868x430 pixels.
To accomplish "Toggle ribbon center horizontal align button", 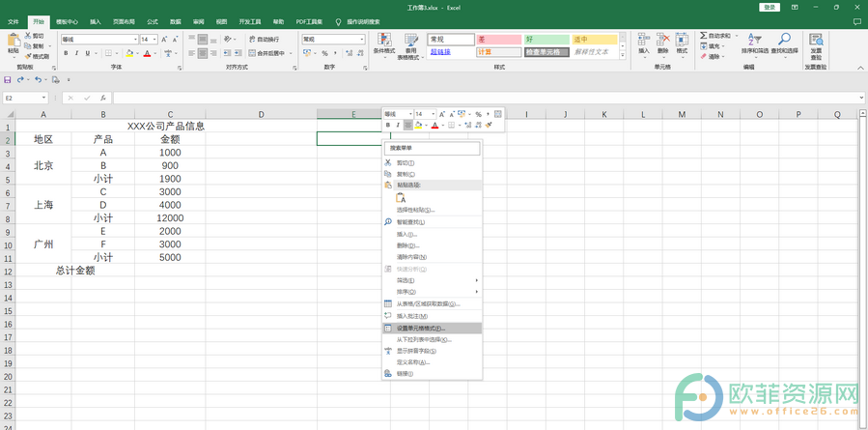I will point(203,53).
